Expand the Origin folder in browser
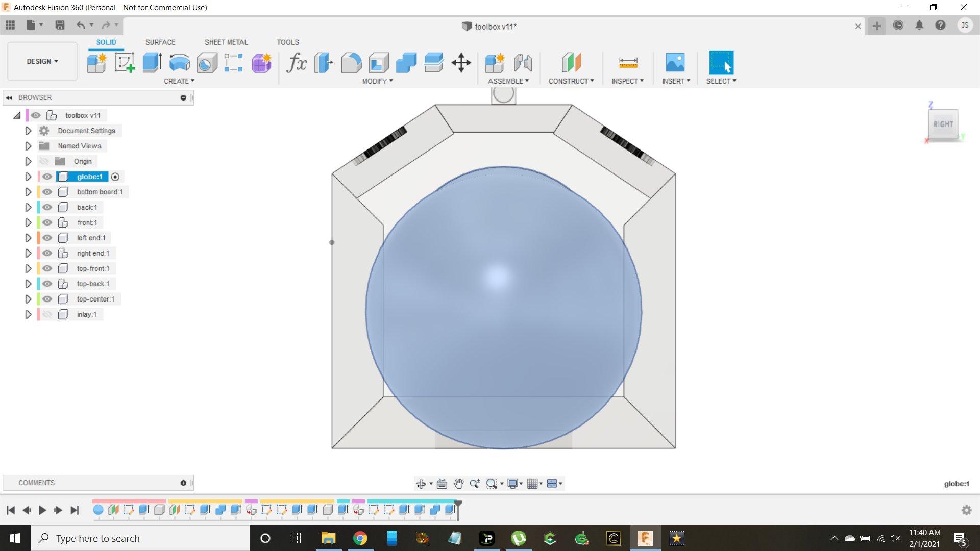 (x=28, y=161)
